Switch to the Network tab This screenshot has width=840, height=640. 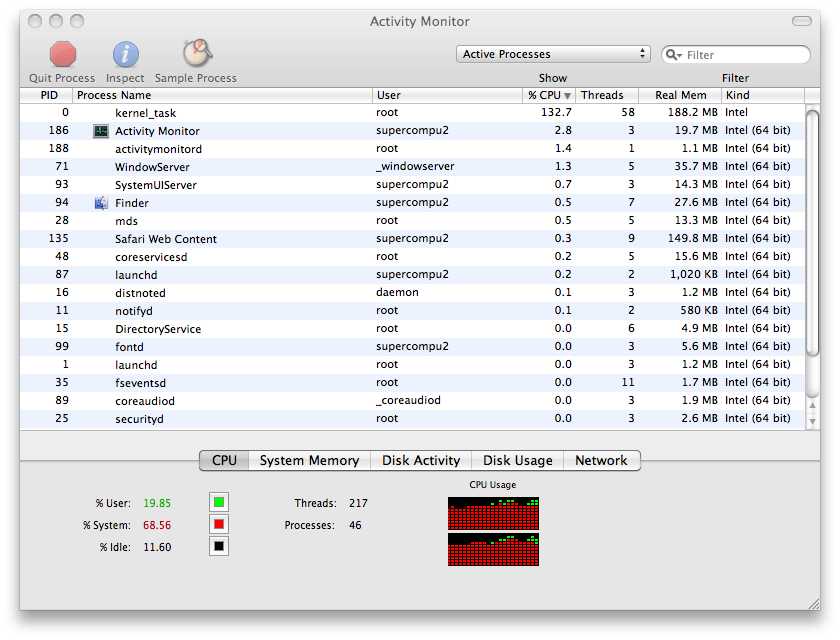[x=601, y=461]
